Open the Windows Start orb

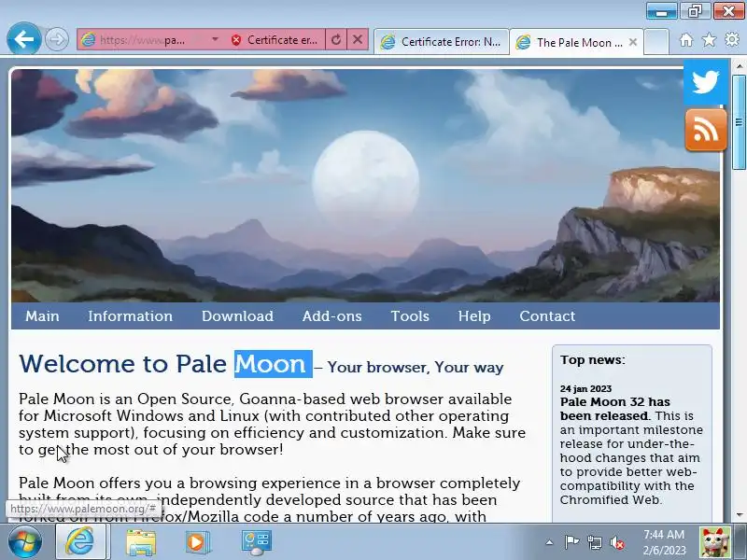click(x=24, y=542)
